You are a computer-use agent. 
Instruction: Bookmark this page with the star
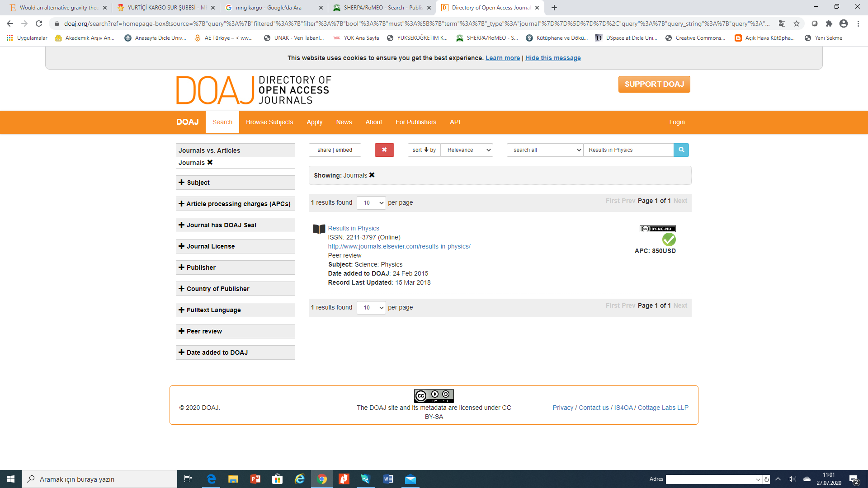pos(797,23)
